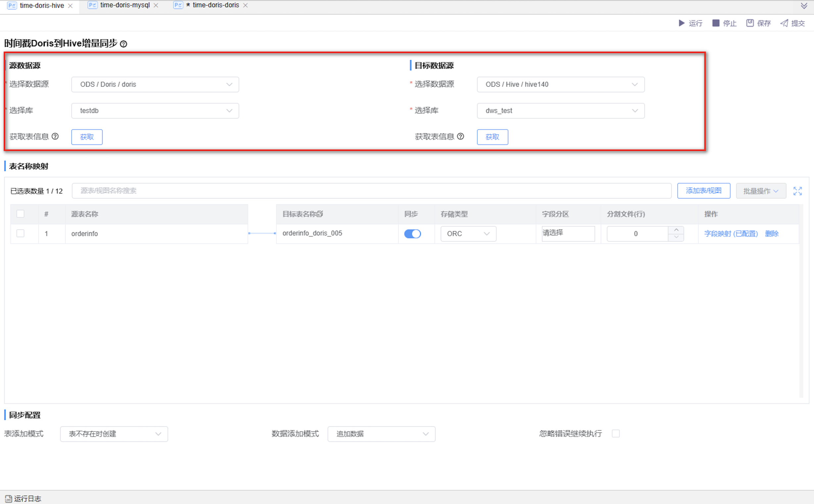Viewport: 814px width, 504px height.
Task: Click help icon next to source 获取表信息
Action: pyautogui.click(x=55, y=136)
